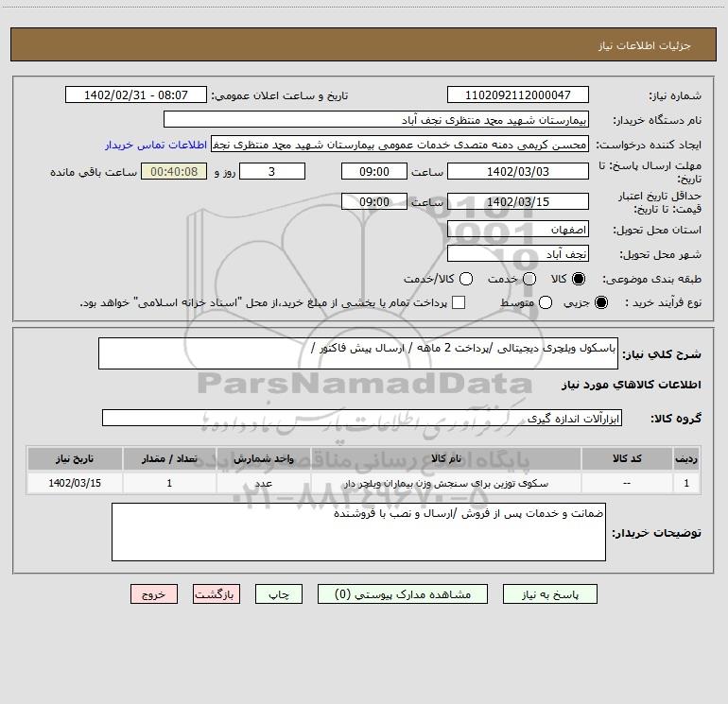
Task: Click the delivery province field اصفهان
Action: click(x=518, y=229)
